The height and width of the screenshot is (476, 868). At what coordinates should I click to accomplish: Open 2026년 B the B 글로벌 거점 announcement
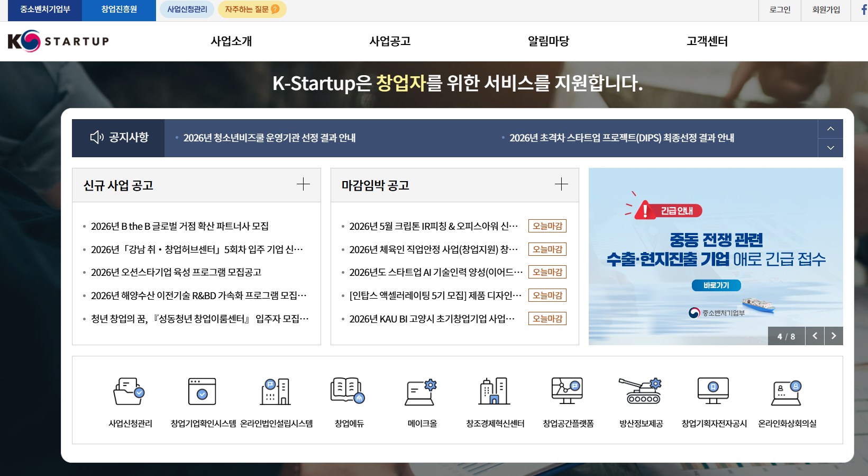pyautogui.click(x=180, y=226)
